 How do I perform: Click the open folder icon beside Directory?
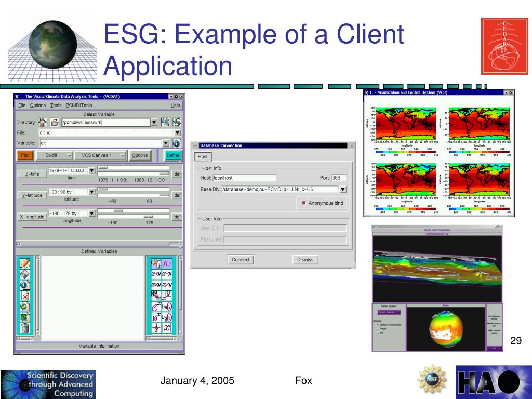(54, 122)
